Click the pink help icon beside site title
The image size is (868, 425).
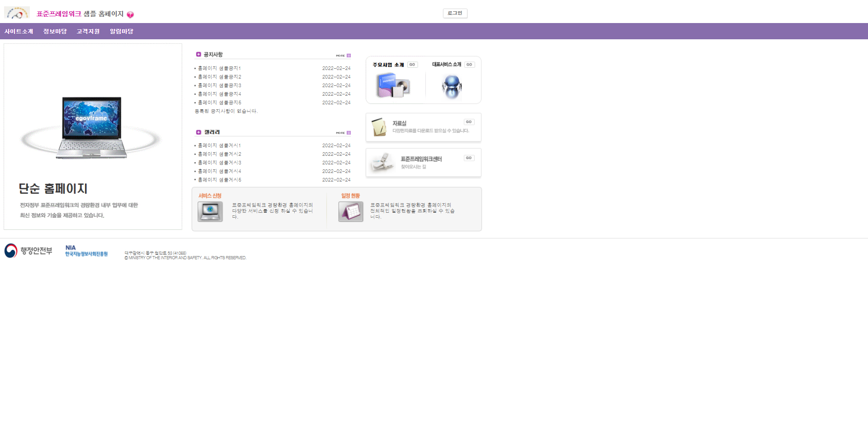130,15
